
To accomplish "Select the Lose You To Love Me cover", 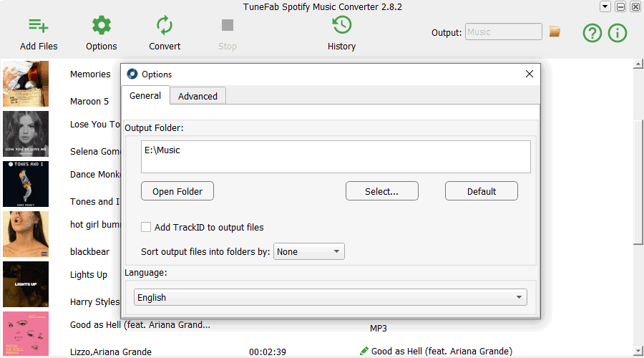I will (26, 134).
